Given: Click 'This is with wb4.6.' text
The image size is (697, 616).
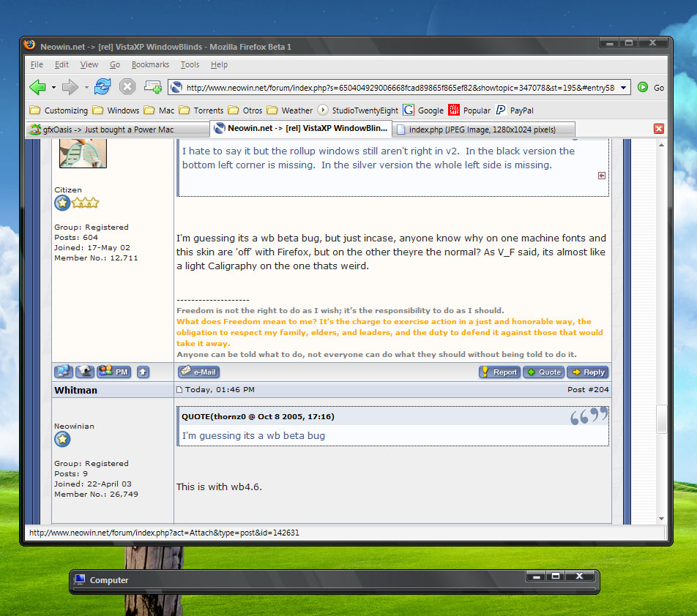Looking at the screenshot, I should (x=219, y=487).
